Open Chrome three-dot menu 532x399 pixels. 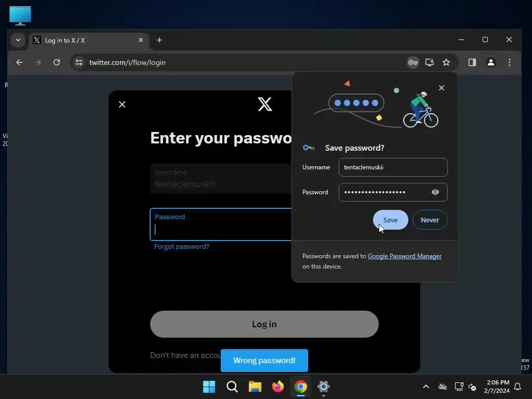[x=509, y=62]
